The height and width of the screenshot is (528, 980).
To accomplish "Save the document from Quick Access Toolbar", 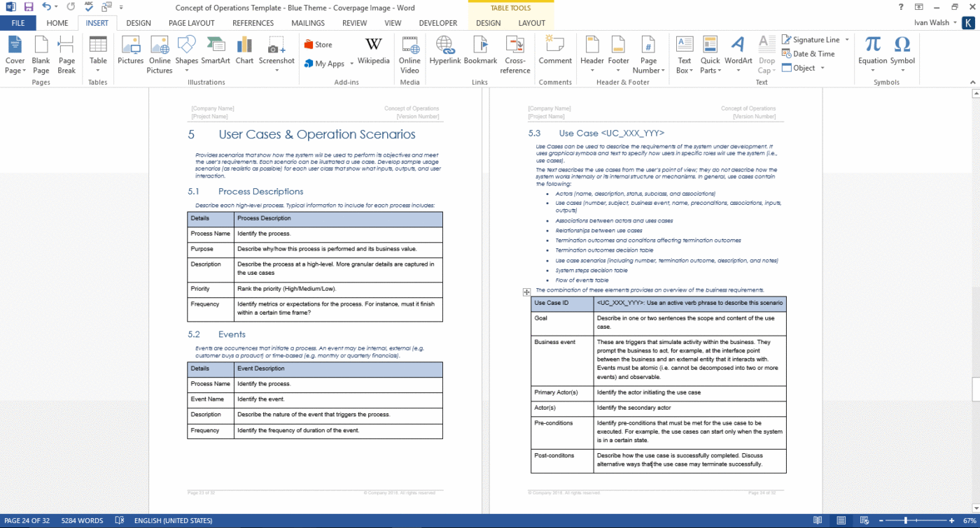I will point(27,7).
